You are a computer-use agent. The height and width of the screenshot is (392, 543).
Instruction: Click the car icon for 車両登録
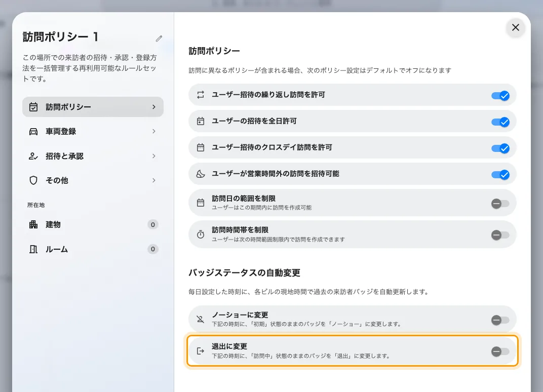click(x=33, y=132)
